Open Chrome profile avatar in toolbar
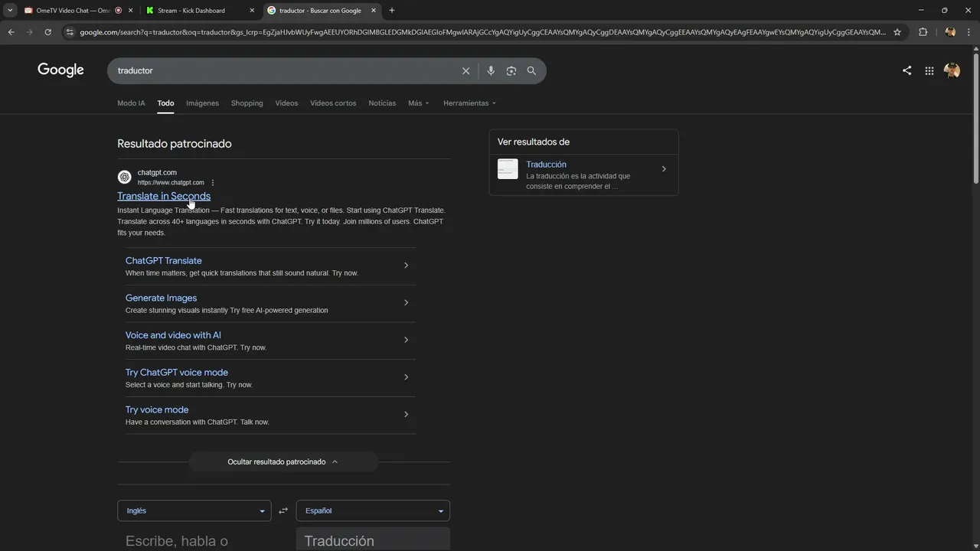This screenshot has height=551, width=980. click(950, 32)
